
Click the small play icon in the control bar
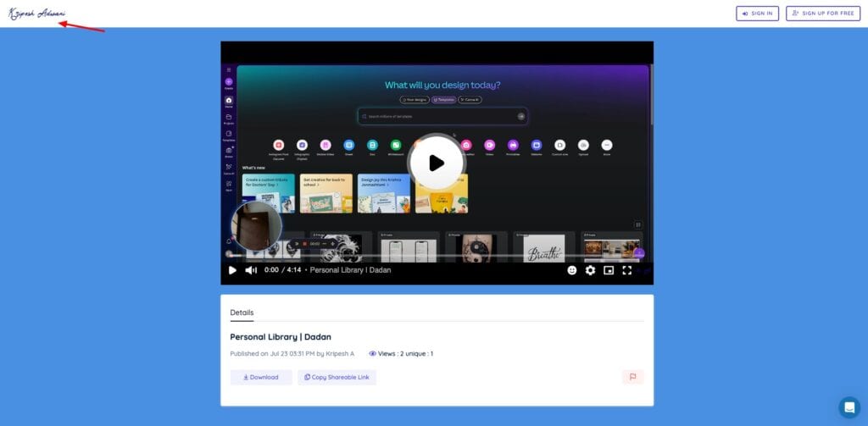(x=232, y=270)
